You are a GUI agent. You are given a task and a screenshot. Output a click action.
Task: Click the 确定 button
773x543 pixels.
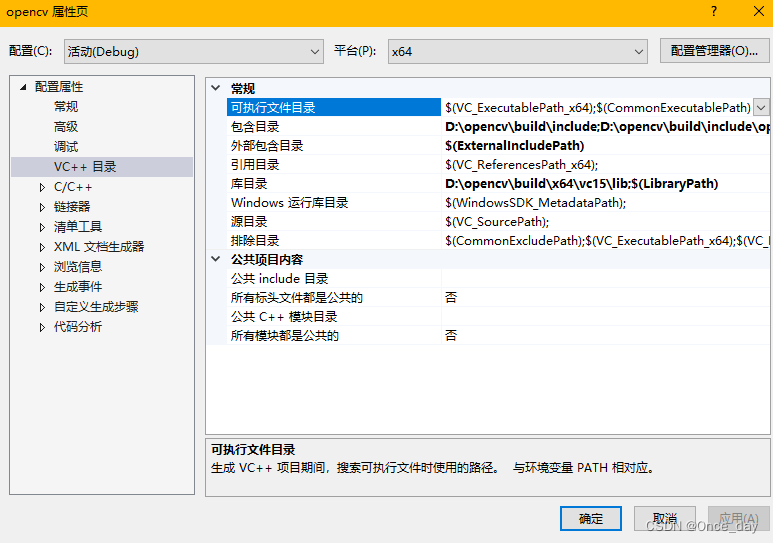591,518
